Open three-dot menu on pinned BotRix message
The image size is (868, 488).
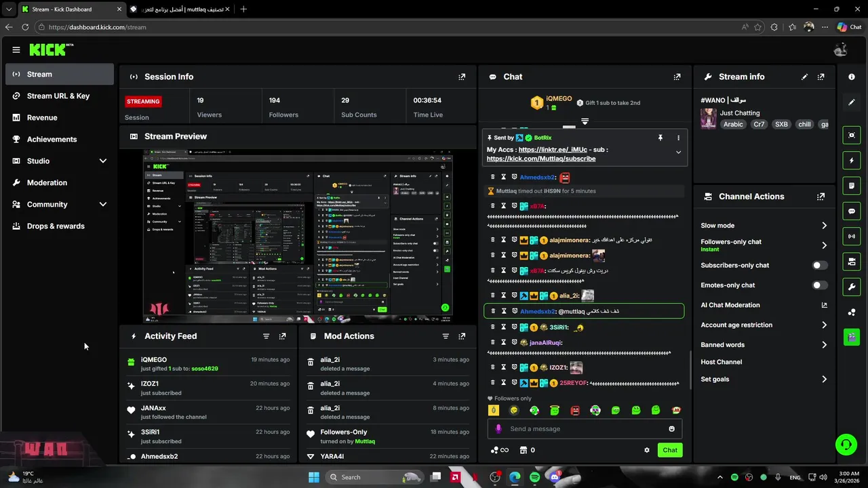678,138
